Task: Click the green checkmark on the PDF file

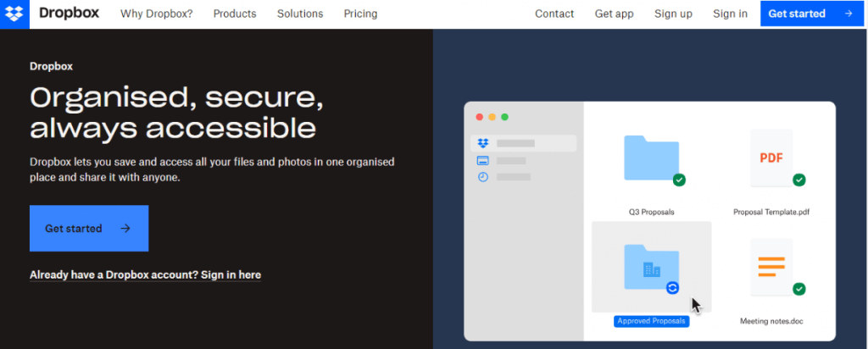Action: (798, 180)
